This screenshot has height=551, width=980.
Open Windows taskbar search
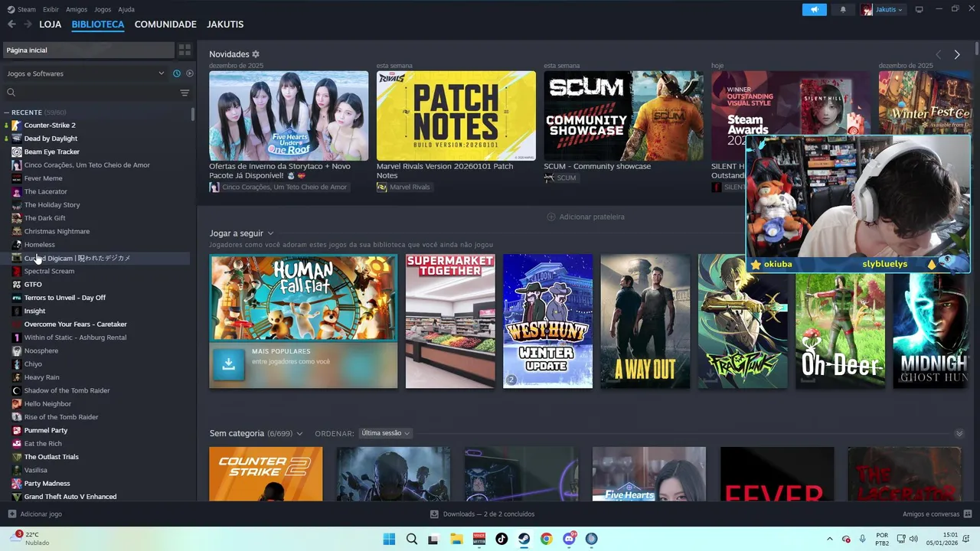pos(412,539)
